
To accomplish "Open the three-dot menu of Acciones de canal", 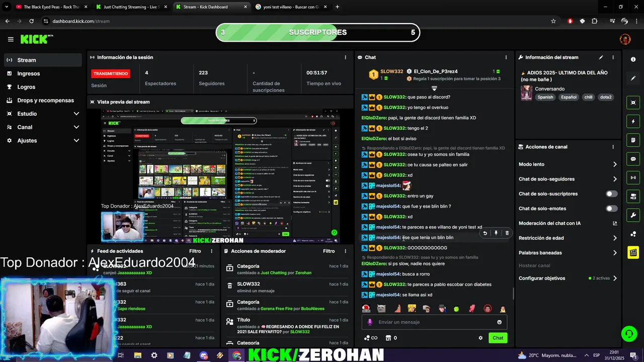I will point(613,147).
